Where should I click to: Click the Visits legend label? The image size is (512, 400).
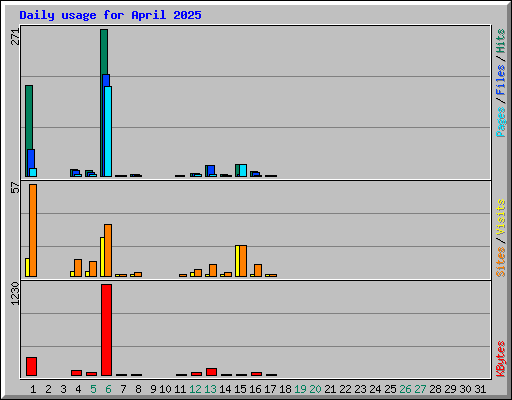click(500, 217)
